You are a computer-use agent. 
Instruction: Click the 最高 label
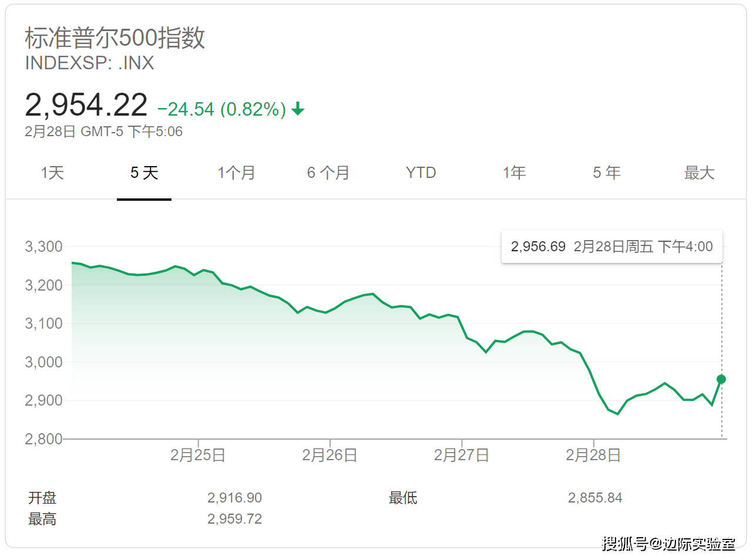click(x=42, y=519)
